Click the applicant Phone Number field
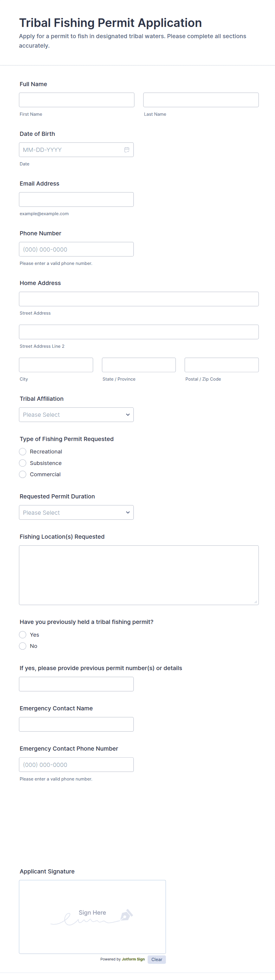The image size is (275, 980). [x=76, y=249]
